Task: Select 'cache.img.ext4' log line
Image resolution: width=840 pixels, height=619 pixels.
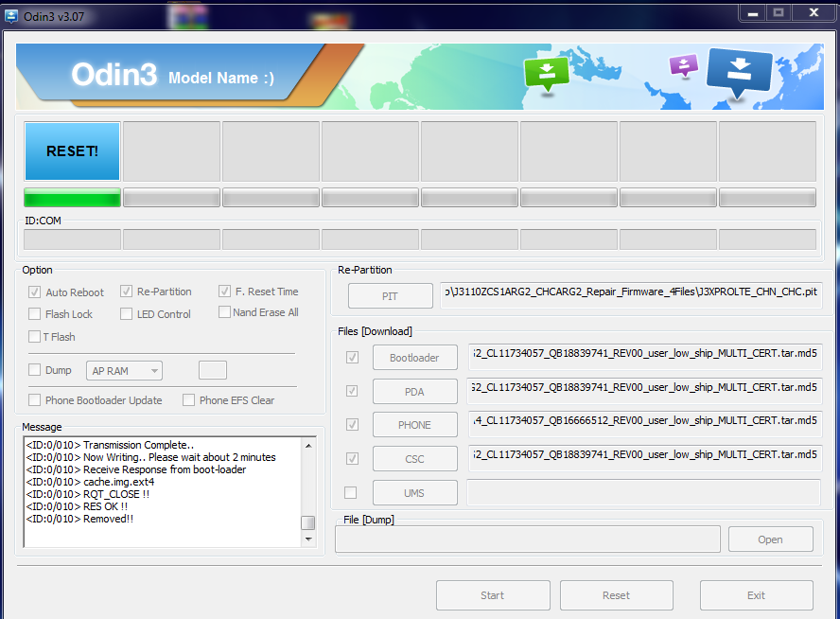Action: [90, 482]
